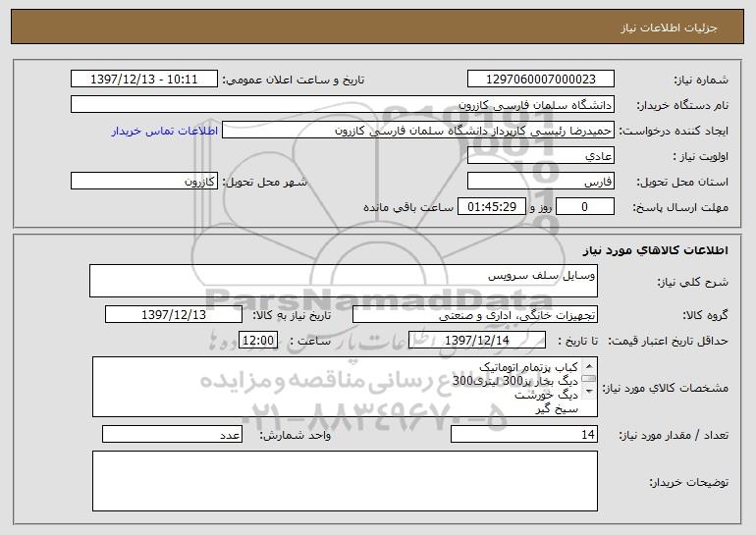Click the delivery province field فارس
This screenshot has width=756, height=535.
coord(540,182)
